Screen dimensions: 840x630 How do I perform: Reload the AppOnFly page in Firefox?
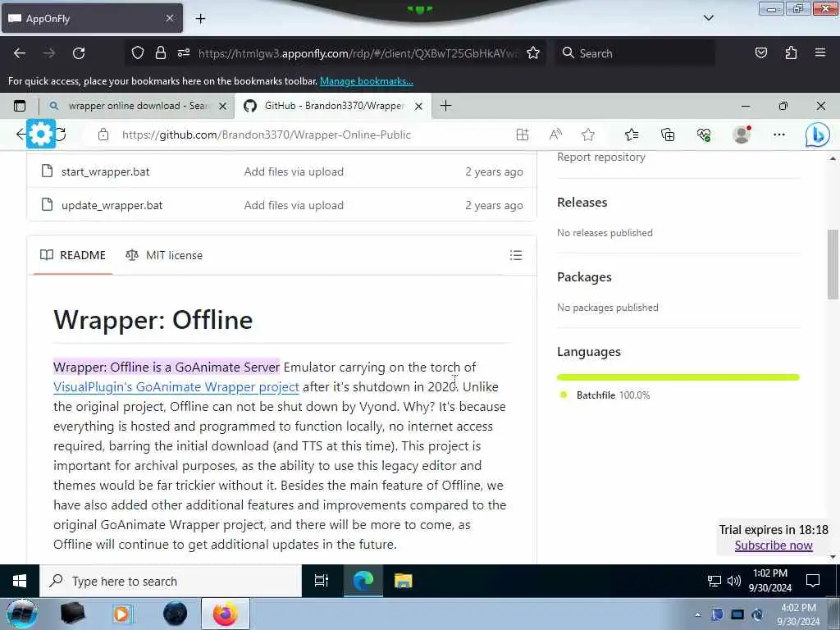click(79, 53)
